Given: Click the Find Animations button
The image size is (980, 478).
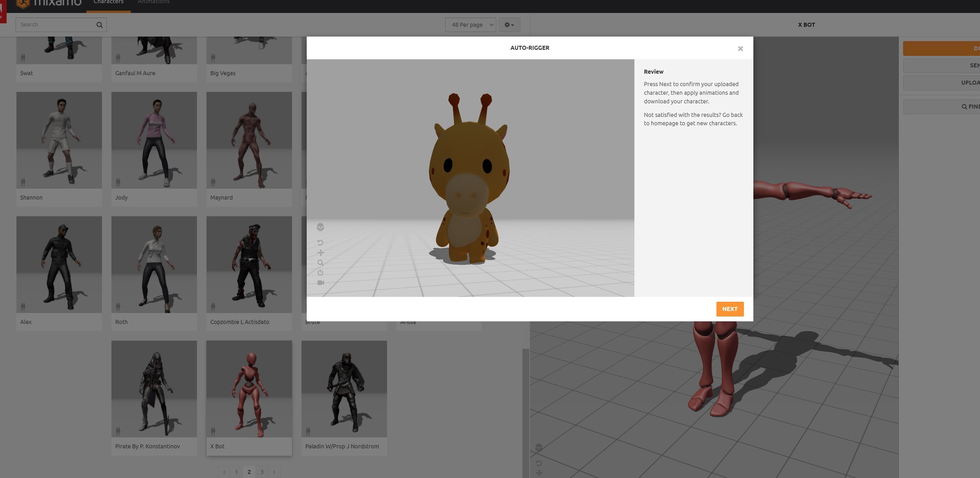Looking at the screenshot, I should point(942,107).
